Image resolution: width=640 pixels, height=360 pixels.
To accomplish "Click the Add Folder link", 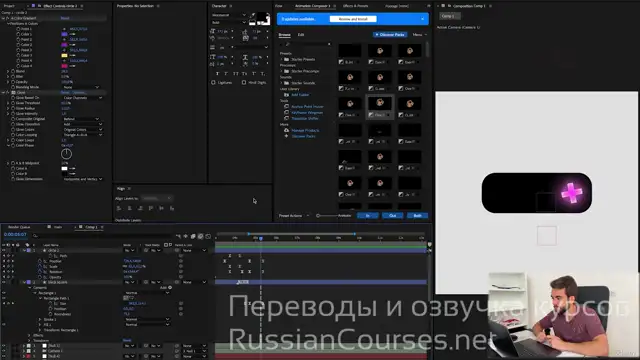I will pos(300,95).
